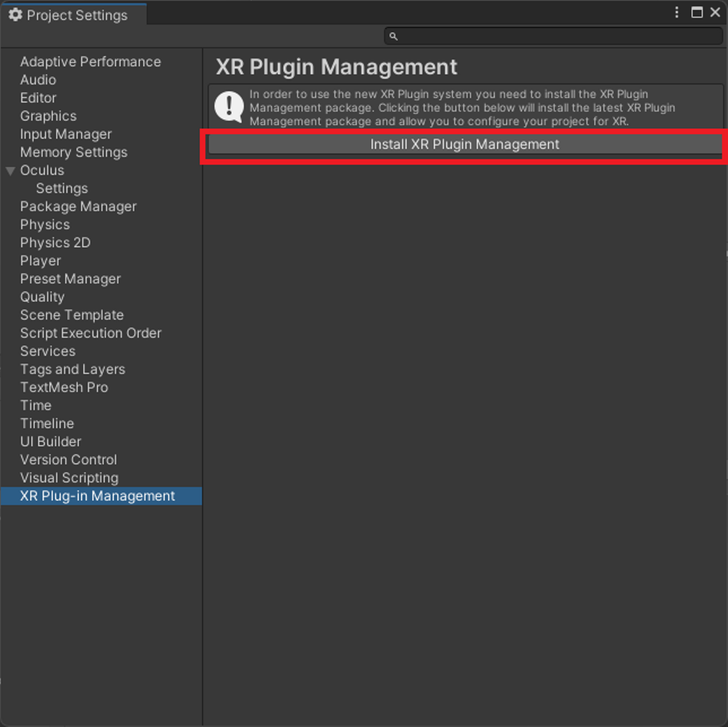Select XR Plug-in Management in sidebar

97,496
